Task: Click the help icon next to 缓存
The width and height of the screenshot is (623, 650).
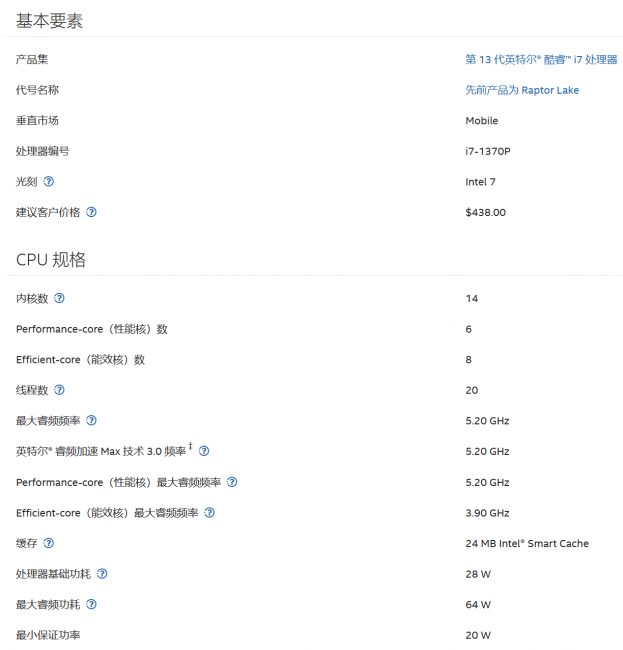Action: 48,543
